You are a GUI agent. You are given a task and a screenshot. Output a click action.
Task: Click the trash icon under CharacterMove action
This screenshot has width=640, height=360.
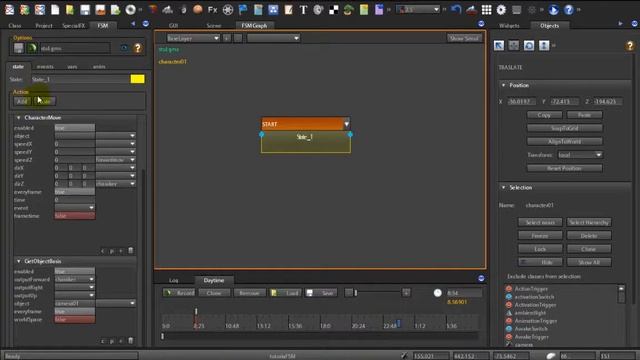(x=131, y=251)
